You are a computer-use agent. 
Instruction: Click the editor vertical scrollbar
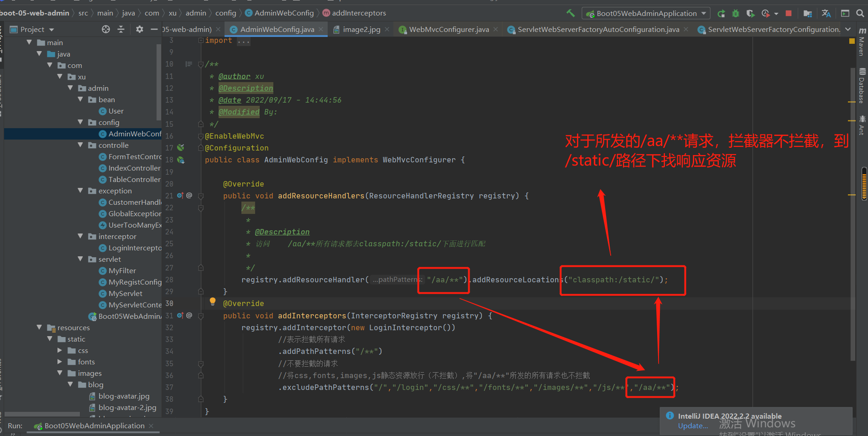852,214
